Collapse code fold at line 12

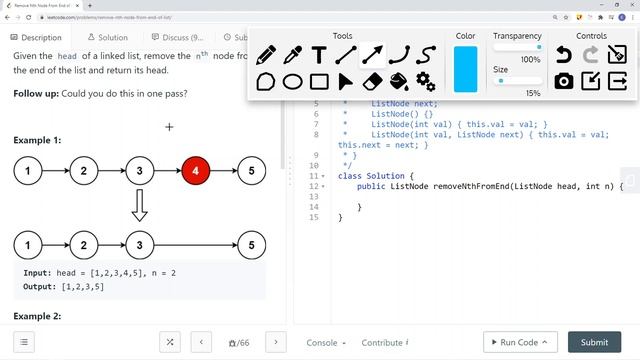pos(323,187)
